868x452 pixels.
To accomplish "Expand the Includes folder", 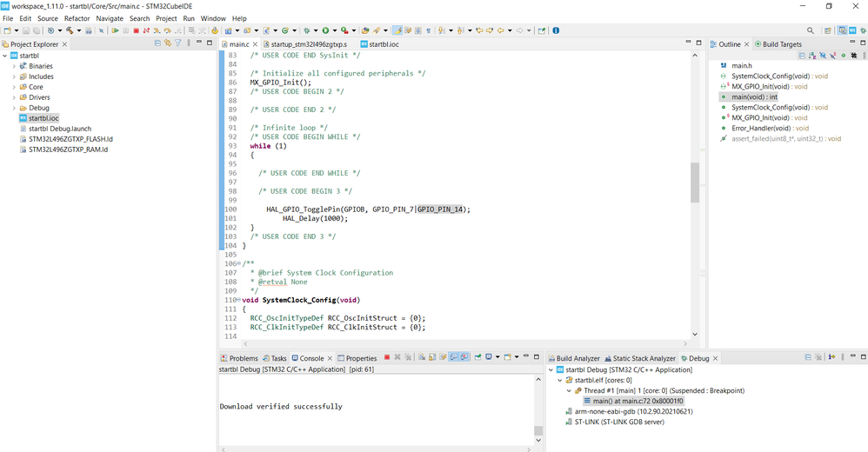I will 14,76.
